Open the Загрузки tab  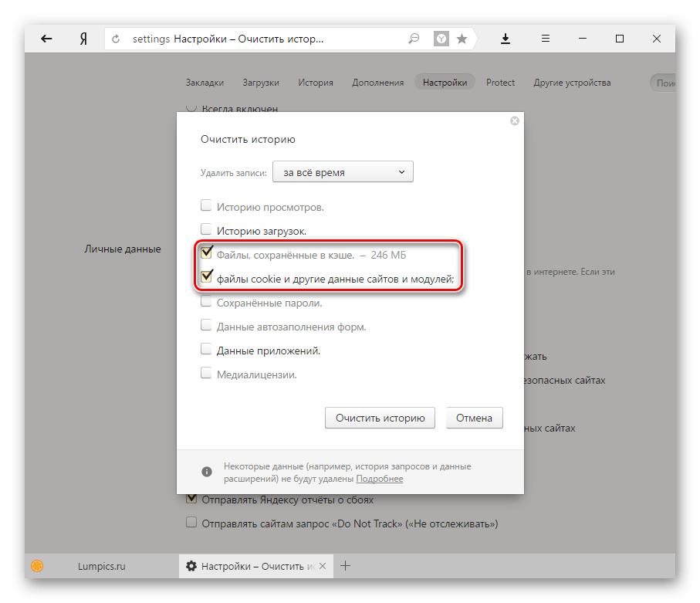click(261, 83)
